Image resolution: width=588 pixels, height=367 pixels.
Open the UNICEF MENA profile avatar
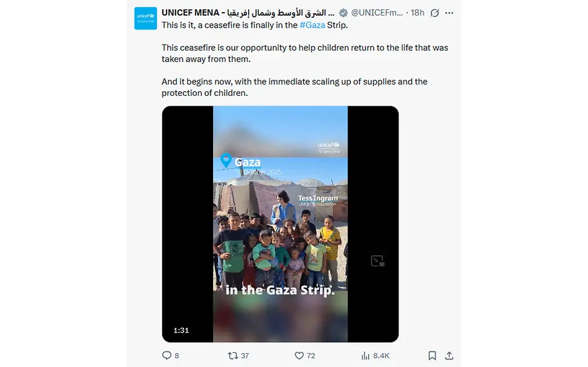[x=145, y=18]
